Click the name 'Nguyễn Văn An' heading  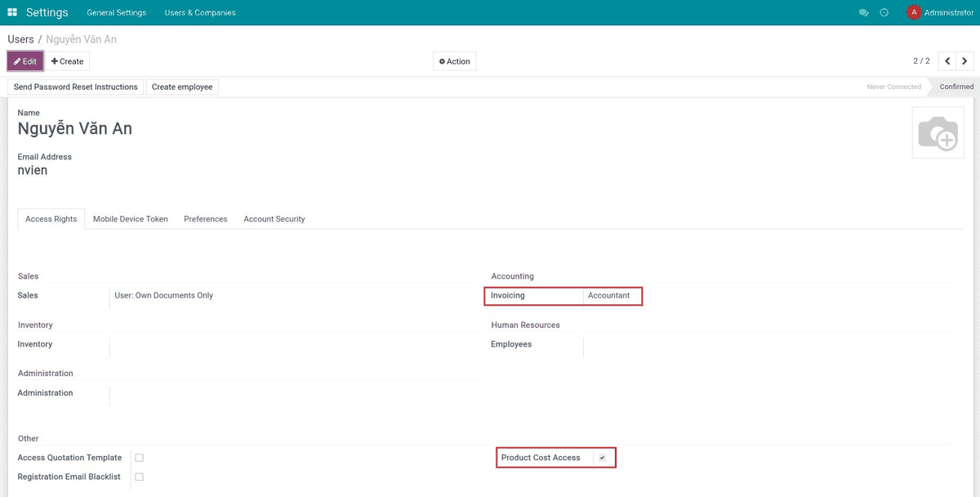click(x=75, y=129)
